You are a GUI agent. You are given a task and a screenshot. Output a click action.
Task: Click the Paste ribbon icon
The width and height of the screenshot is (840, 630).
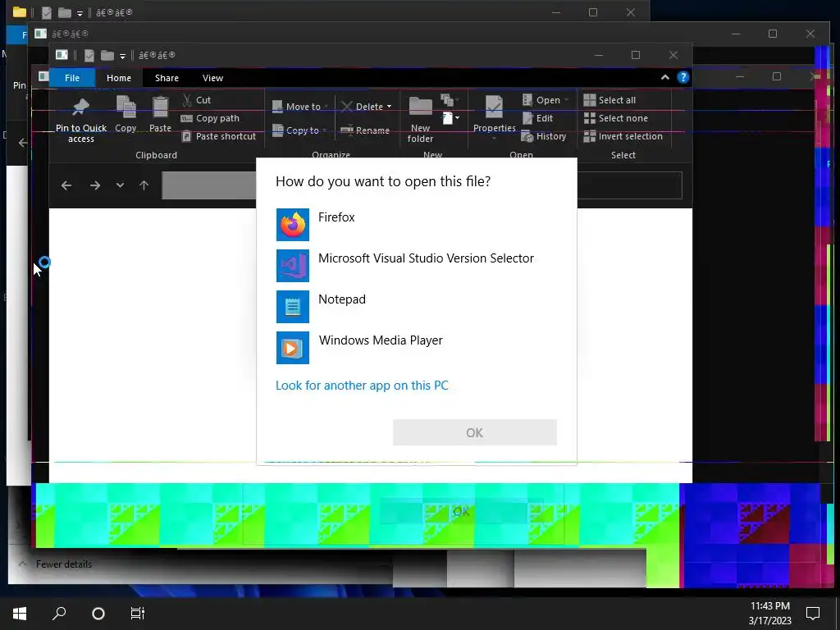(160, 113)
